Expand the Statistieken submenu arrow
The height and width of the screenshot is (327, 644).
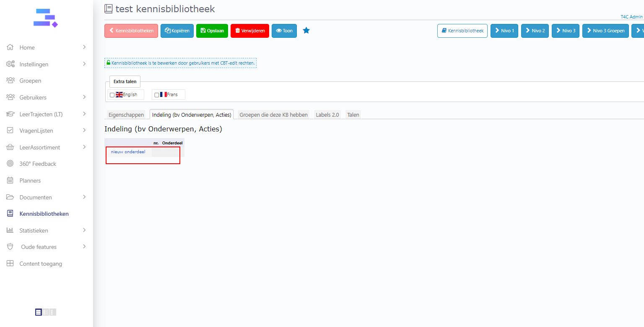(84, 230)
